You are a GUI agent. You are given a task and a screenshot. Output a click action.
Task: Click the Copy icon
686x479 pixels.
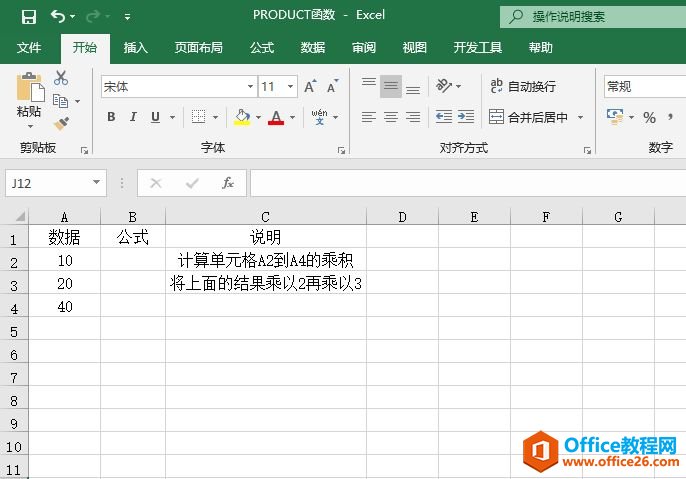point(60,101)
